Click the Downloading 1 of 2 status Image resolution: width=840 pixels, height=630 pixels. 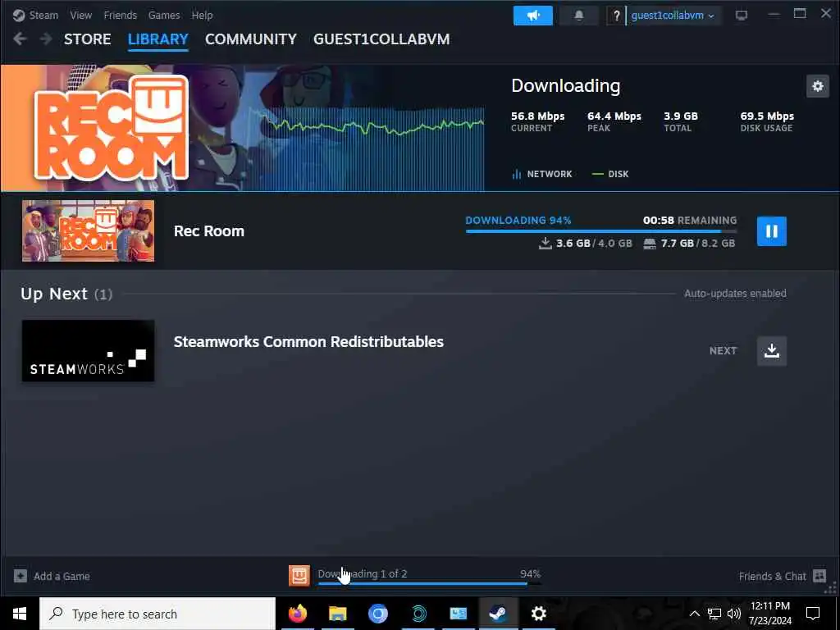pyautogui.click(x=363, y=573)
